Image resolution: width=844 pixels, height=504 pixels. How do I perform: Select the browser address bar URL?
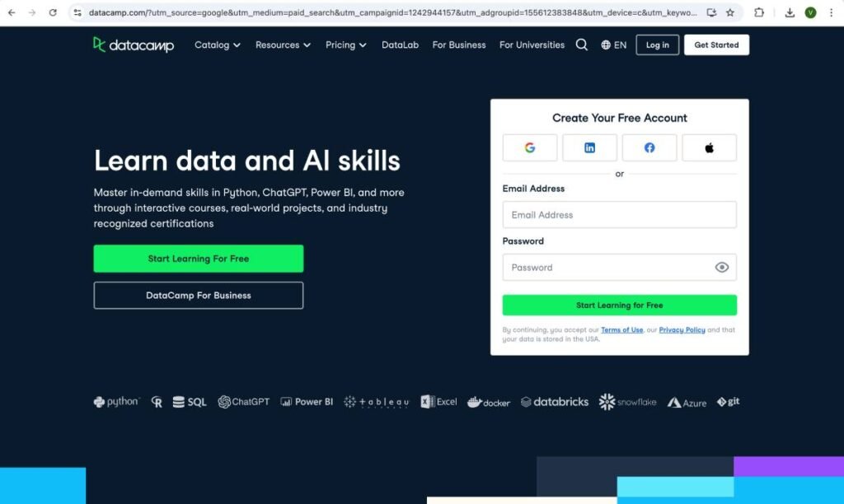[x=393, y=12]
